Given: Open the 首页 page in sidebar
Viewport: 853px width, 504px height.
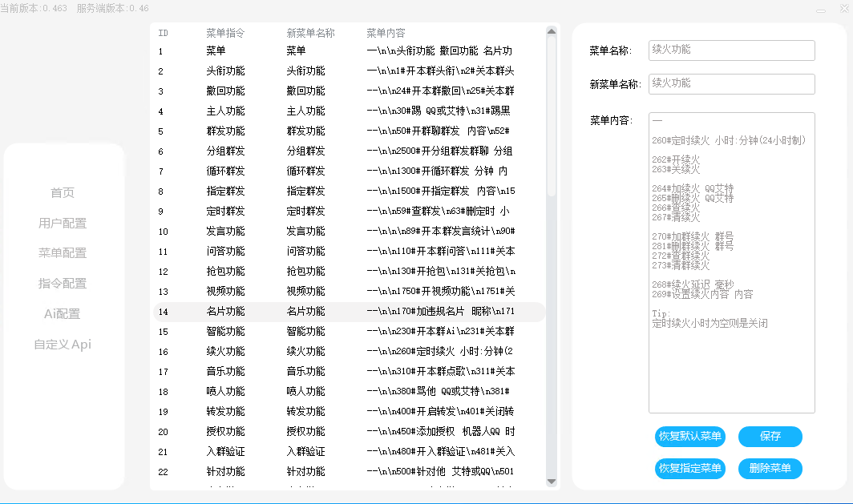Looking at the screenshot, I should [x=63, y=192].
